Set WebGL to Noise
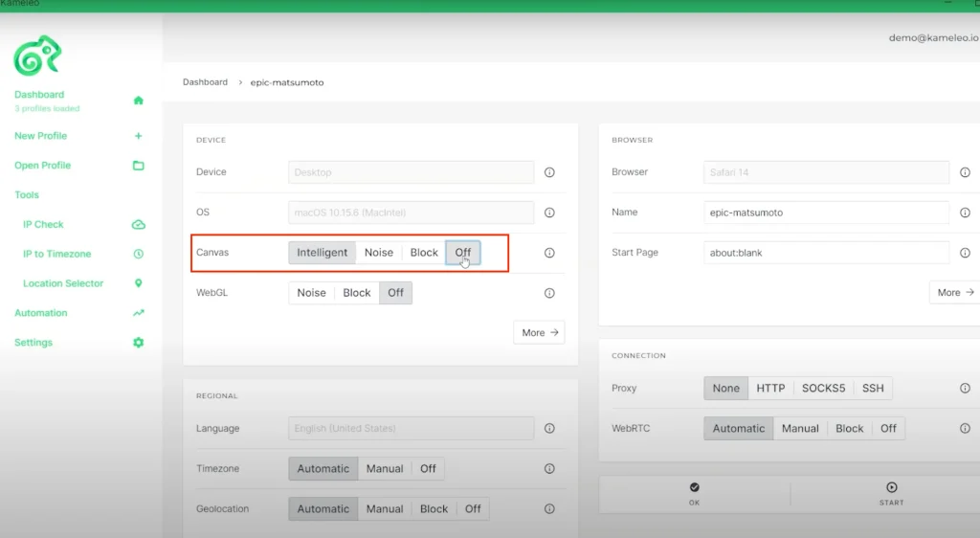 [311, 292]
